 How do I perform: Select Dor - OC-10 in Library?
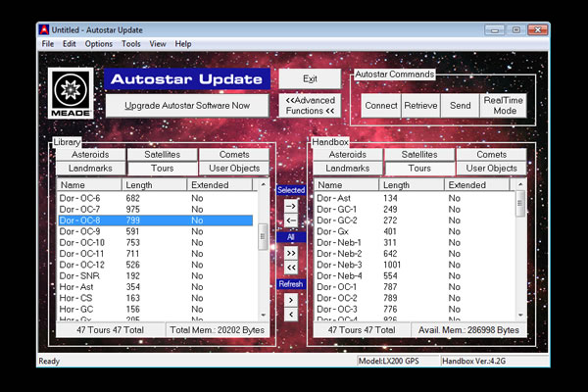[155, 243]
